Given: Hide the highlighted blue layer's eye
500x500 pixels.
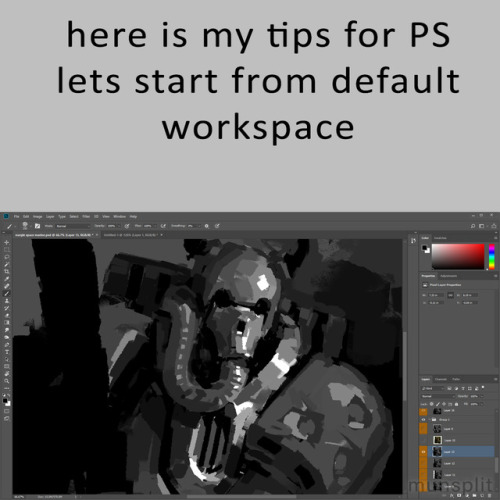Looking at the screenshot, I should [423, 452].
